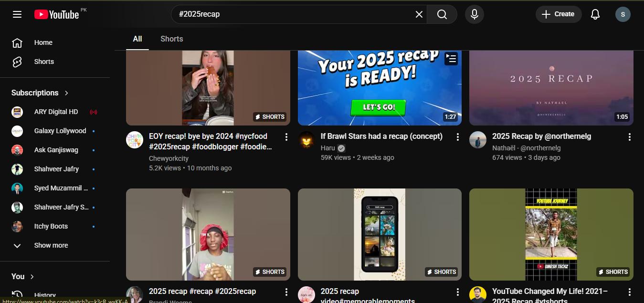
Task: Select the All results tab
Action: coord(137,39)
